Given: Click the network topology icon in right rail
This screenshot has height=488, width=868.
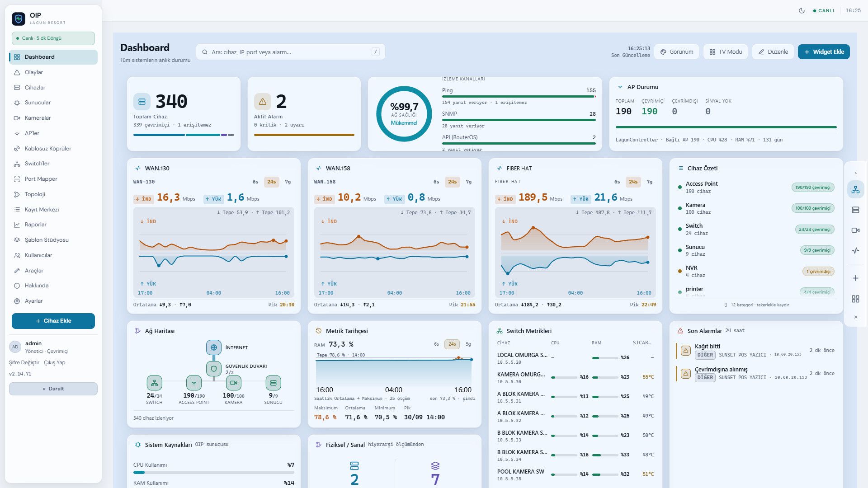Looking at the screenshot, I should [855, 189].
